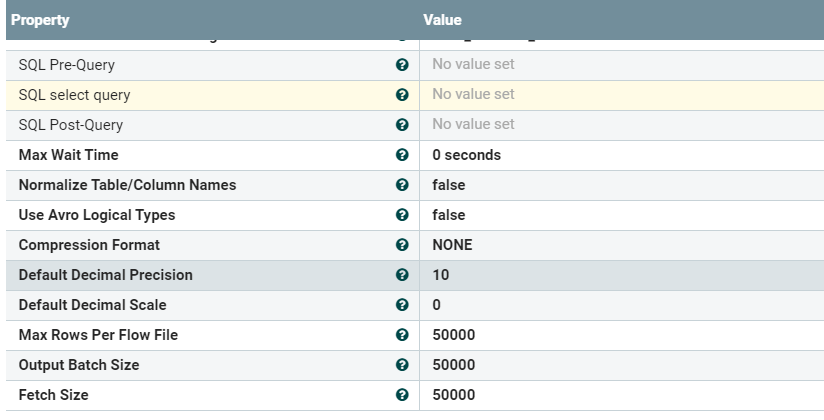Show help for Default Decimal Scale

point(402,304)
